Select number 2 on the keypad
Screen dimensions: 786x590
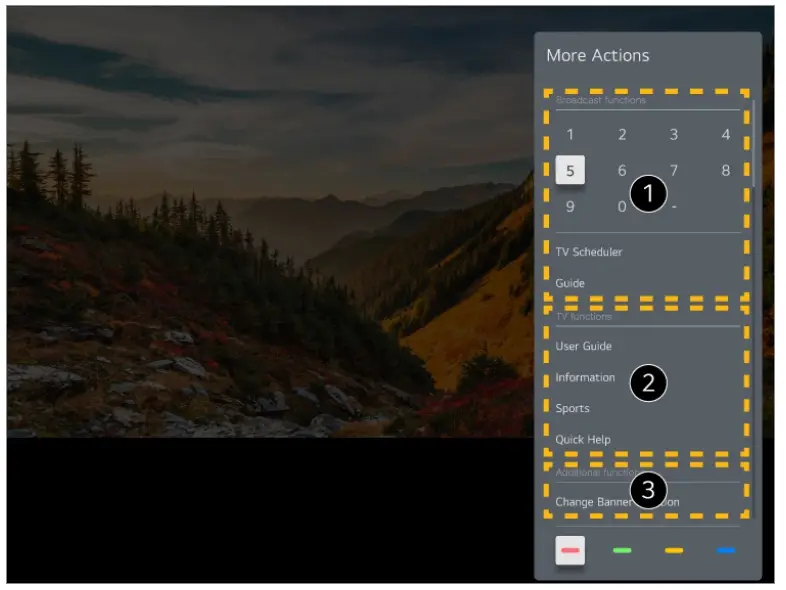click(622, 134)
